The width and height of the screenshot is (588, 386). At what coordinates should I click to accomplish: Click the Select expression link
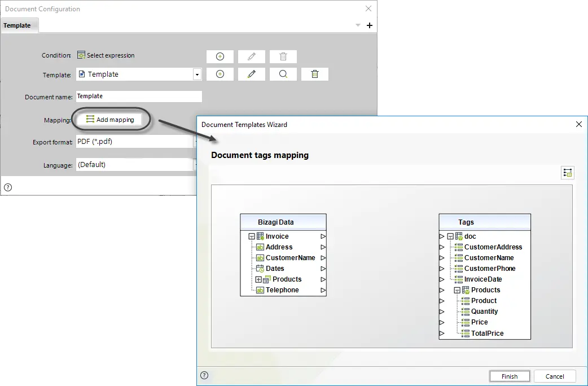[x=111, y=55]
